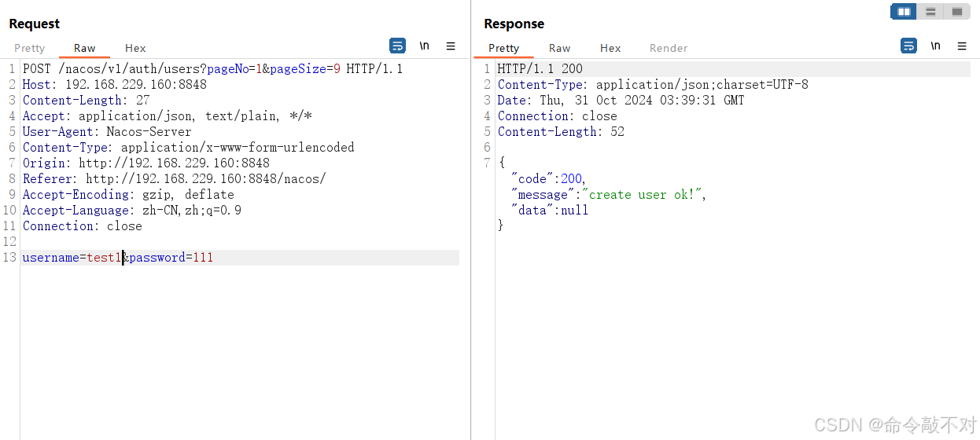Switch Request view to Pretty tab
This screenshot has width=980, height=440.
pos(30,48)
